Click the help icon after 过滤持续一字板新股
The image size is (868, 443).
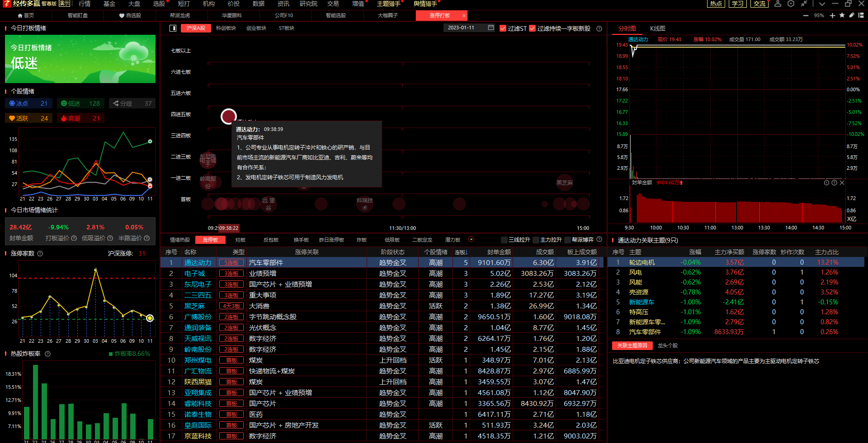[599, 28]
